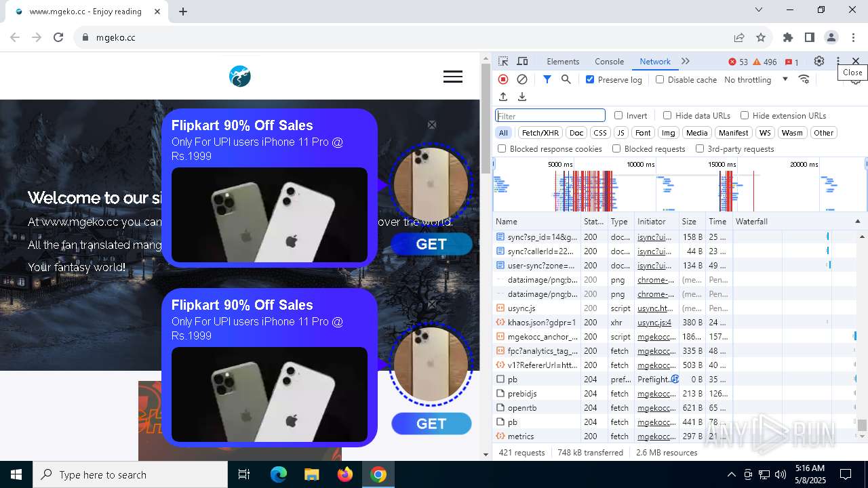Bookmark this tab star icon

761,37
